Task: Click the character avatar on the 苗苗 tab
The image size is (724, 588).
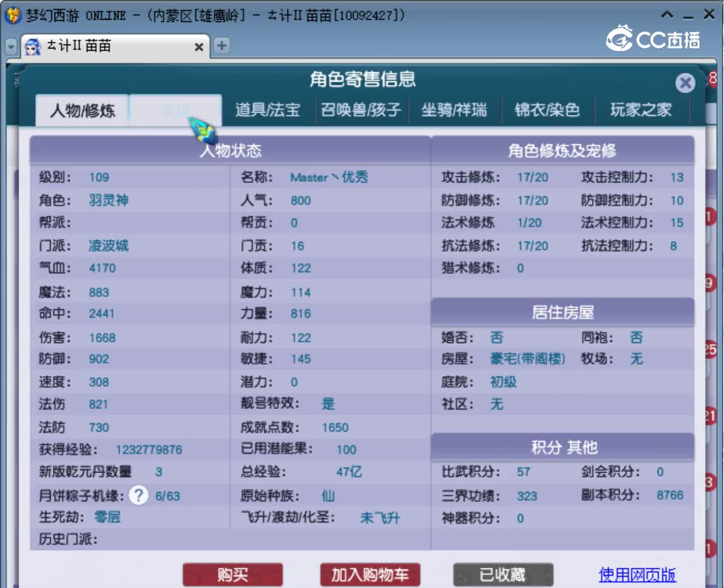Action: 33,46
